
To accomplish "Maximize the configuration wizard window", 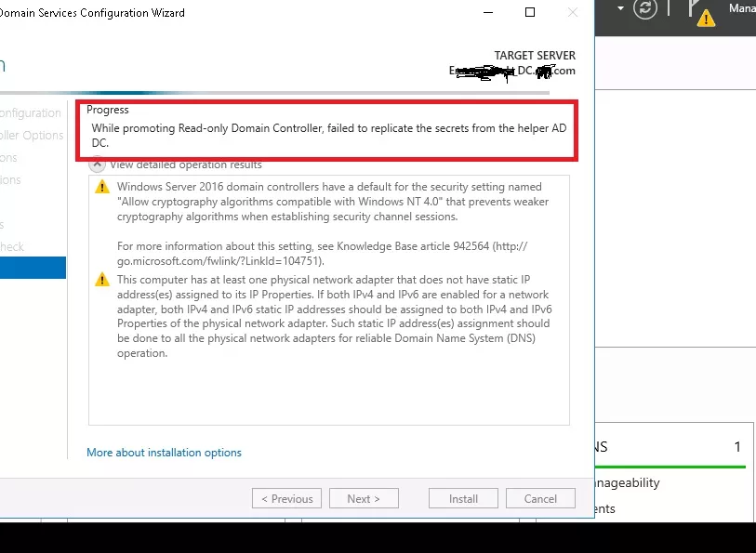I will click(530, 12).
